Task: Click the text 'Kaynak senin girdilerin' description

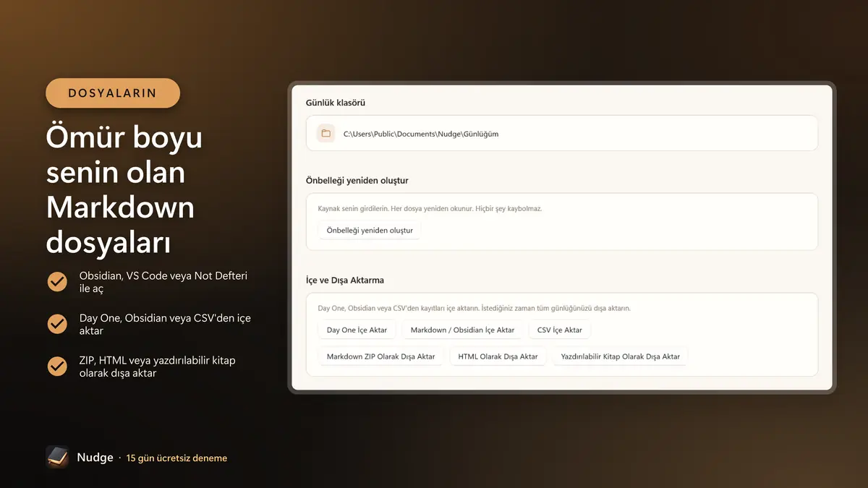Action: [430, 208]
